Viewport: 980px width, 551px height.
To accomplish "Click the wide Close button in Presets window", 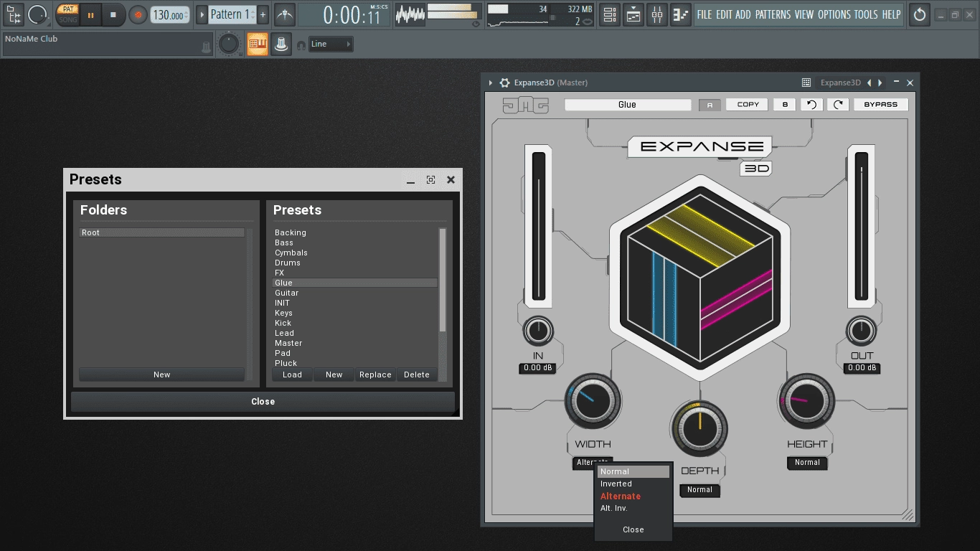I will [x=263, y=402].
